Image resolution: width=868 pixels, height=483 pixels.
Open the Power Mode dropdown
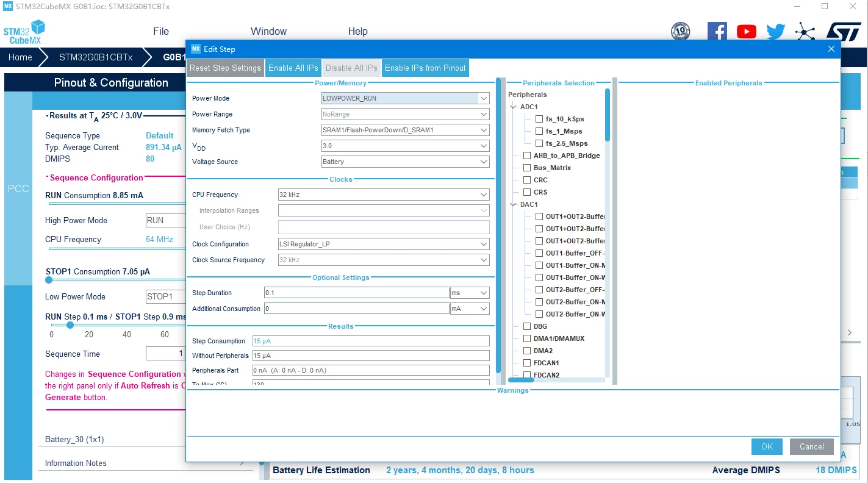[x=484, y=98]
